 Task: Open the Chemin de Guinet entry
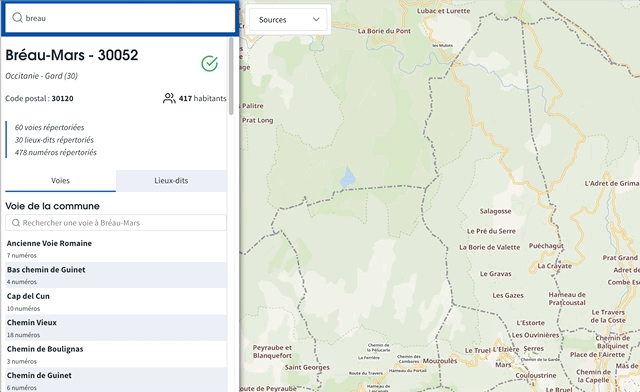(116, 381)
